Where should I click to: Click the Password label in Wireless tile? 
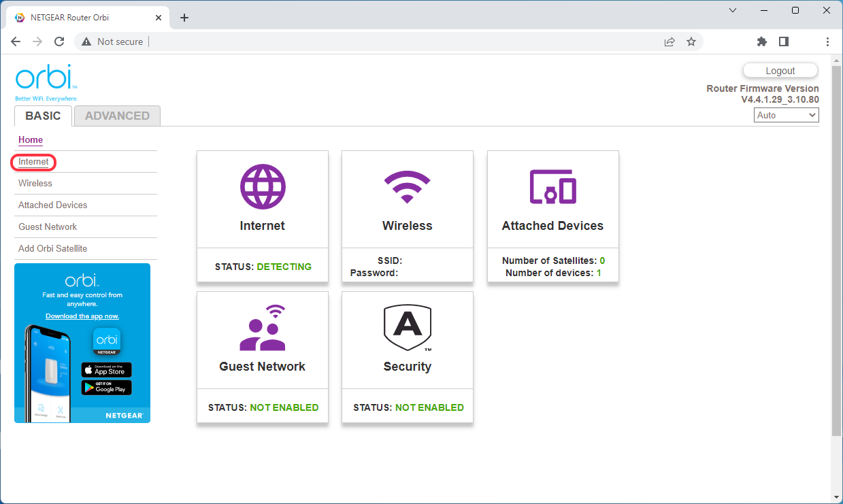coord(374,273)
